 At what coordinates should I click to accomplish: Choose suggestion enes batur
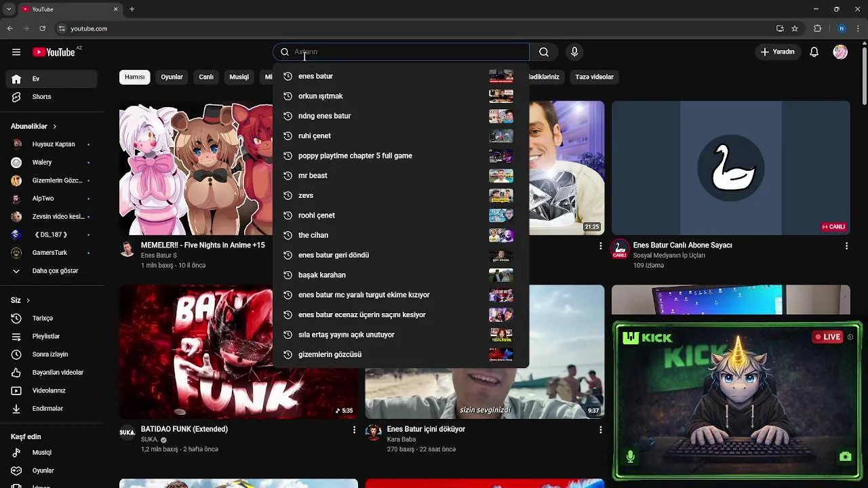point(400,76)
